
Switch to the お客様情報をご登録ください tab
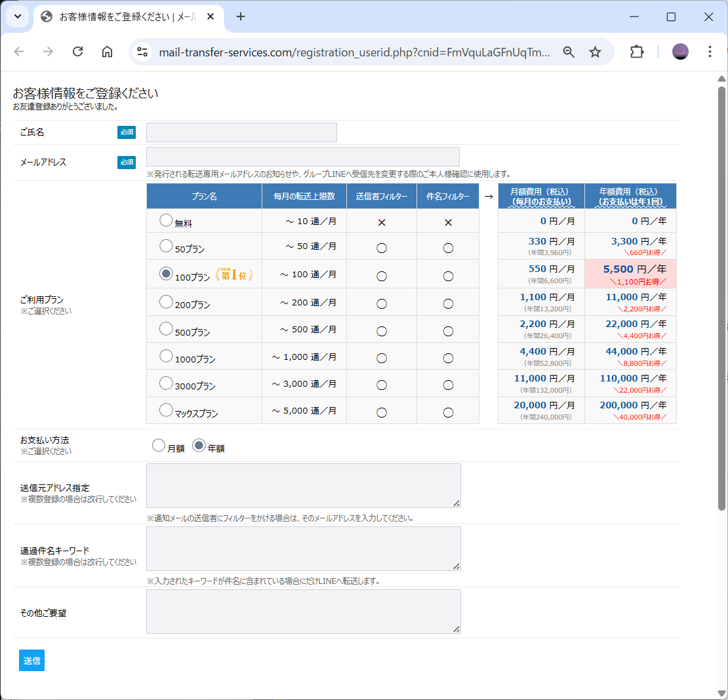[x=125, y=16]
